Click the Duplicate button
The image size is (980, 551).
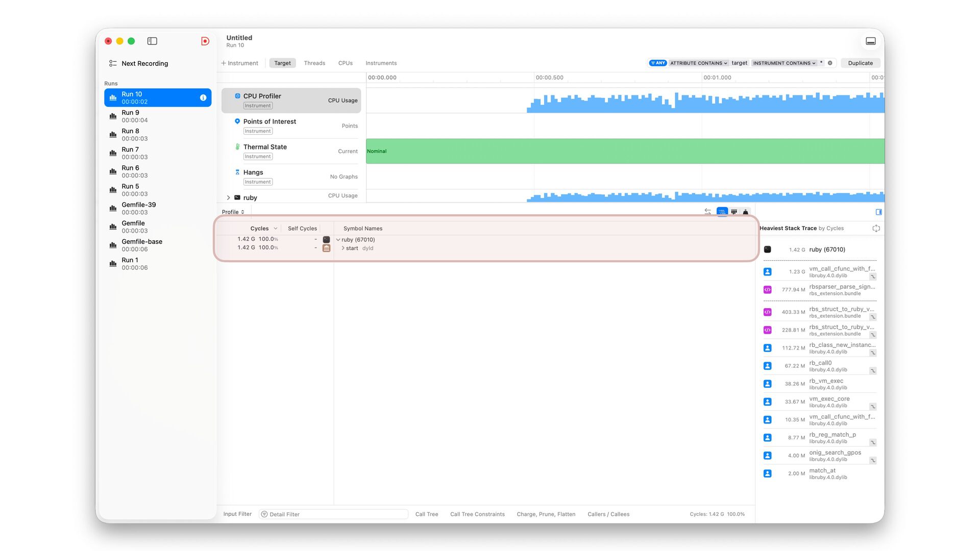pos(860,63)
